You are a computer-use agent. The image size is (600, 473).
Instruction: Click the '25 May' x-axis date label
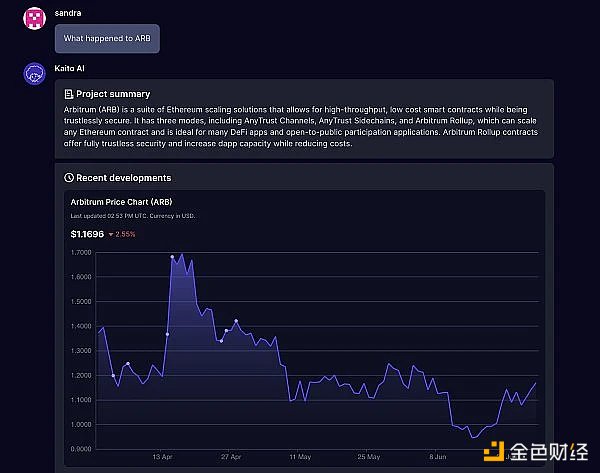click(x=369, y=457)
